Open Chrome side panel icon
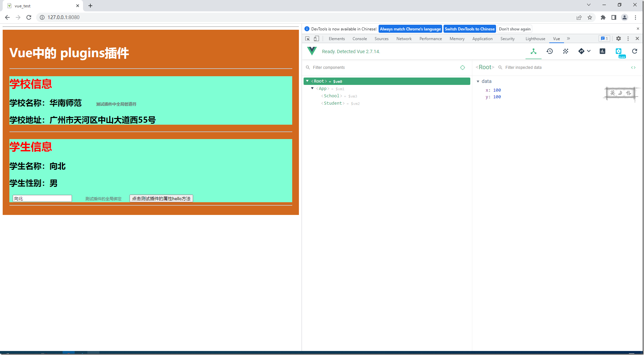Image resolution: width=644 pixels, height=355 pixels. [x=614, y=17]
